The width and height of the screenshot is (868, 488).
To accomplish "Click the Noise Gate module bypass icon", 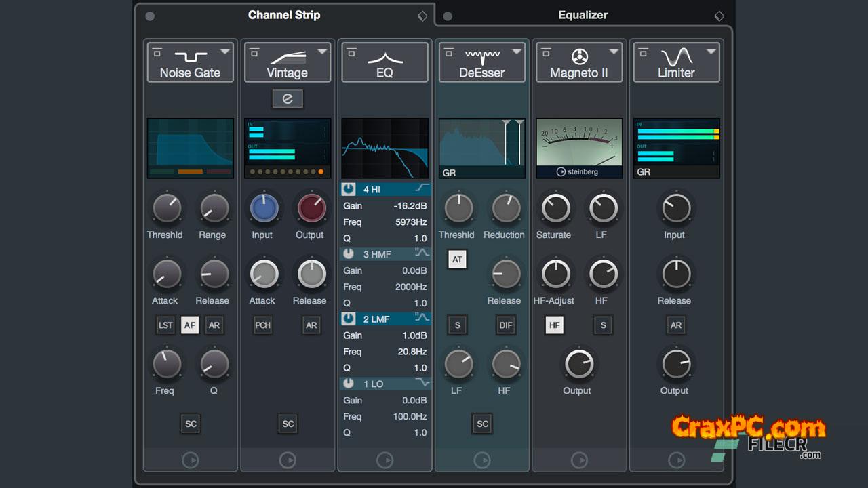I will pos(157,52).
